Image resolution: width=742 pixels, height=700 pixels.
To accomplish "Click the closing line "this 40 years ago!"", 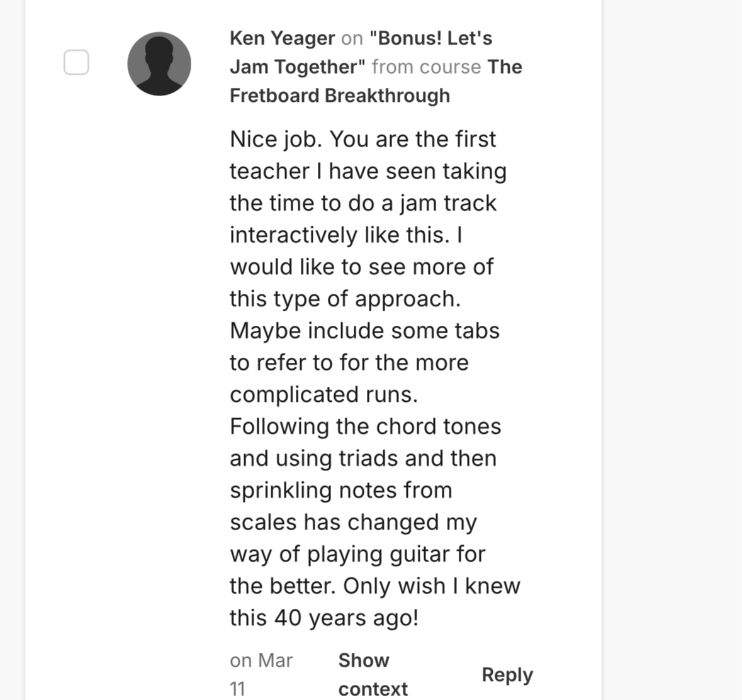I will [x=323, y=618].
